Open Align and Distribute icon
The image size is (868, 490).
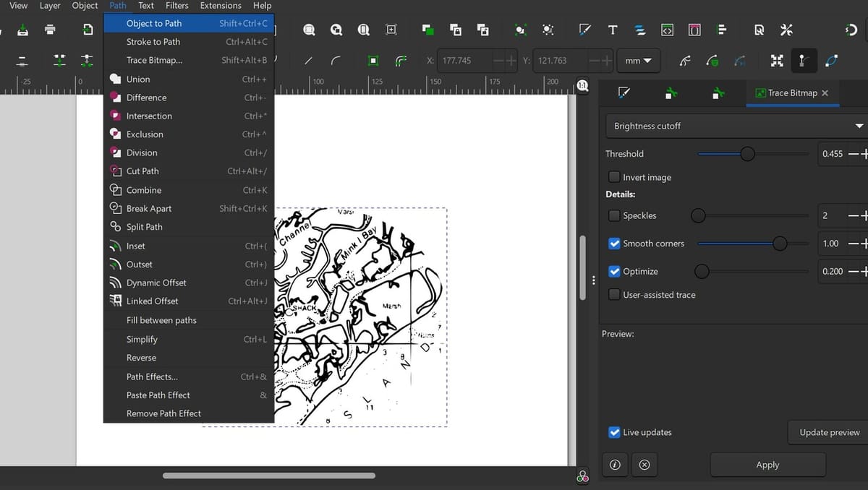[x=721, y=30]
